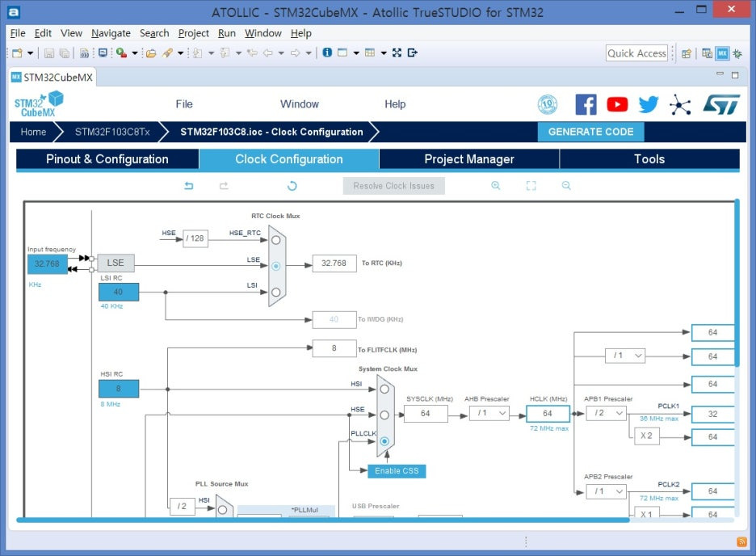
Task: Click the New wizard toolbar icon
Action: [x=17, y=53]
